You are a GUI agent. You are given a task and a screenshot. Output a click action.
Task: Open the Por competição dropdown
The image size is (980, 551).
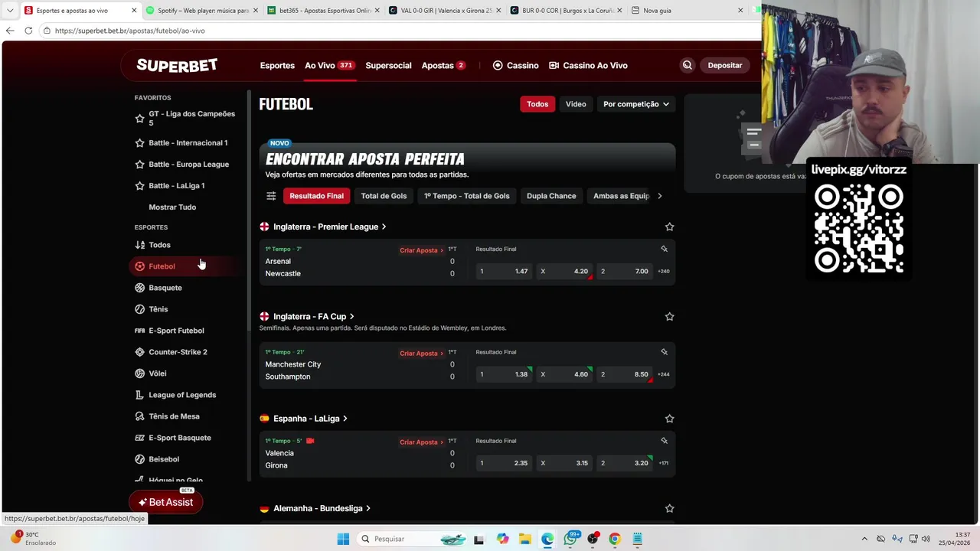(635, 104)
